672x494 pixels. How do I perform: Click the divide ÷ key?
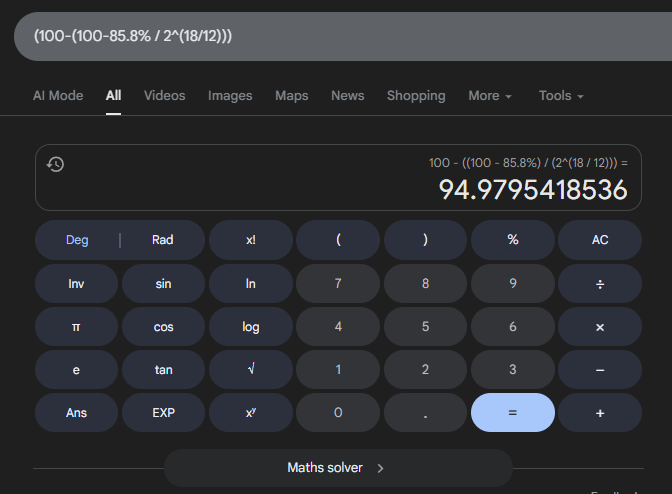point(600,284)
